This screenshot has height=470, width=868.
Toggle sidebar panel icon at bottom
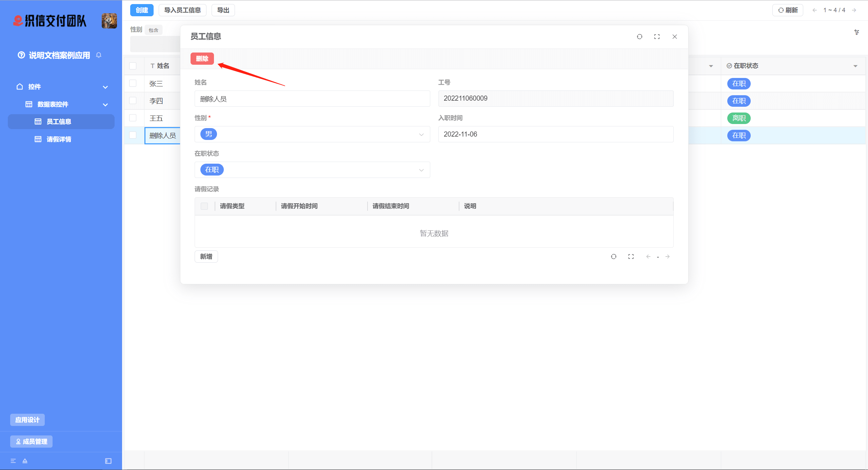(108, 461)
